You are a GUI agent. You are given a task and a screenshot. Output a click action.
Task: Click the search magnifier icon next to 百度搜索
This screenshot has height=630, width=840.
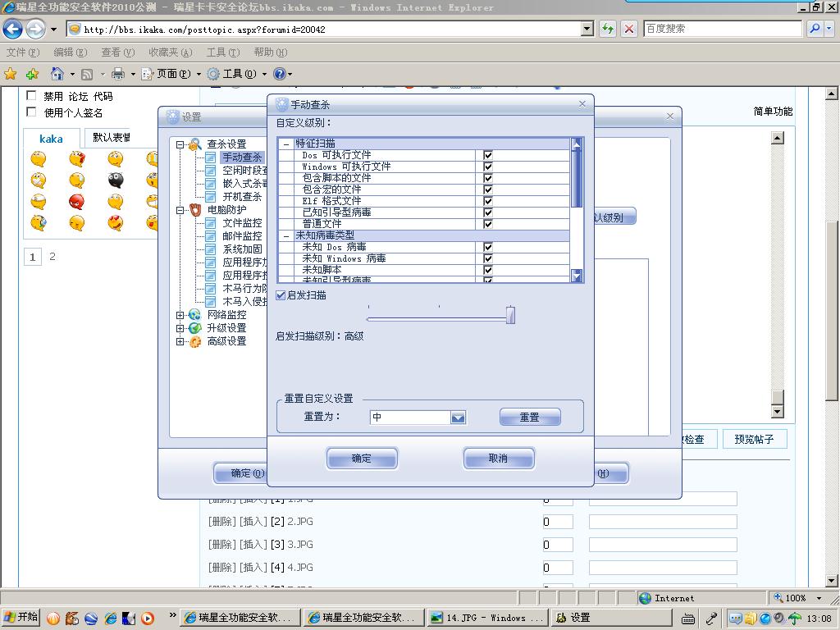click(815, 29)
